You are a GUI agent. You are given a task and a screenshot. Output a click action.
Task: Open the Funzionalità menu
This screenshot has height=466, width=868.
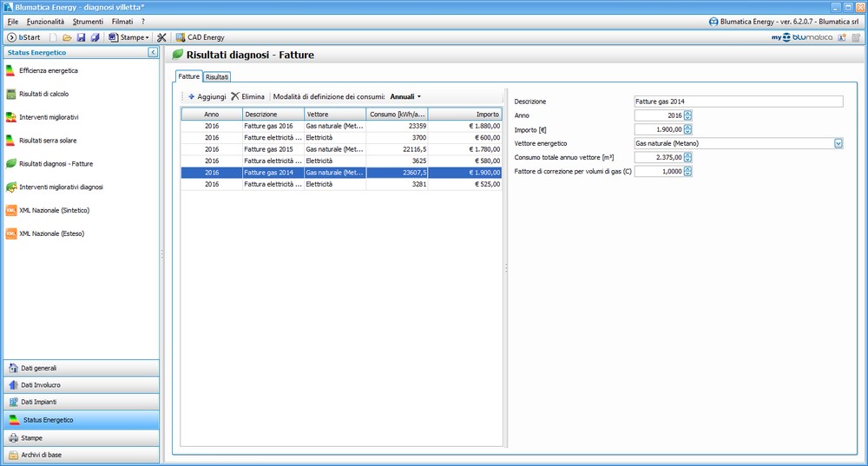click(45, 22)
